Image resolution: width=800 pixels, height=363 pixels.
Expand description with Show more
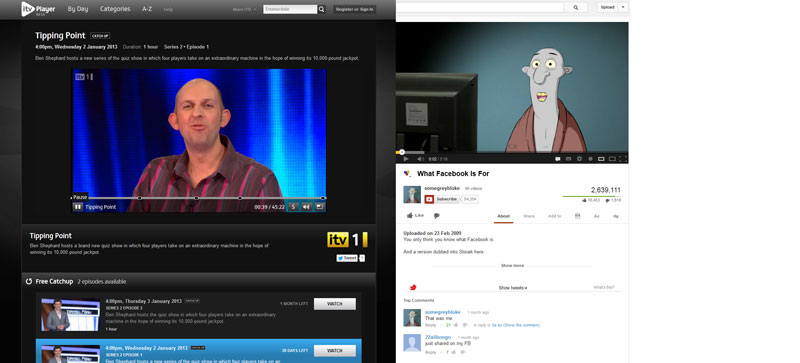(512, 265)
